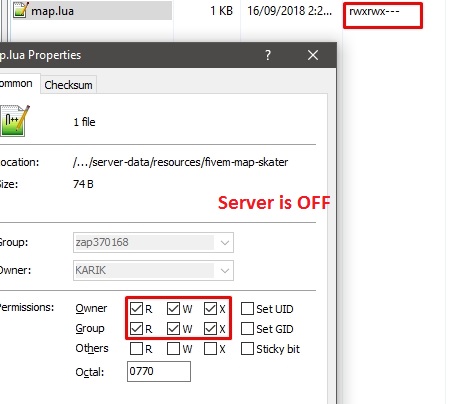Enable Others W permission checkbox

[x=173, y=349]
